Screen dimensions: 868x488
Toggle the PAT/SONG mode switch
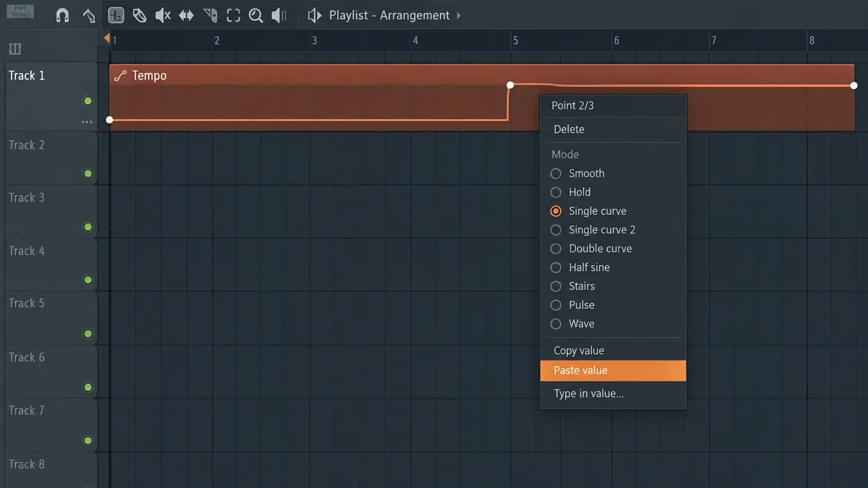(x=21, y=11)
